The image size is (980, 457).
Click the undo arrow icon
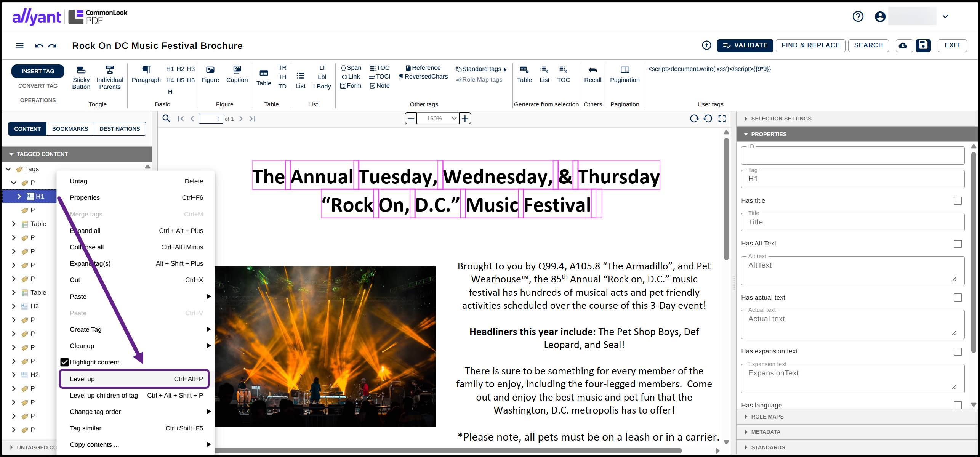coord(39,46)
